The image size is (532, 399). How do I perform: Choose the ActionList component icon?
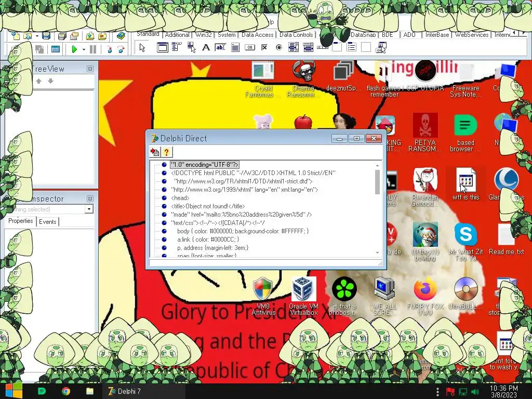click(381, 47)
